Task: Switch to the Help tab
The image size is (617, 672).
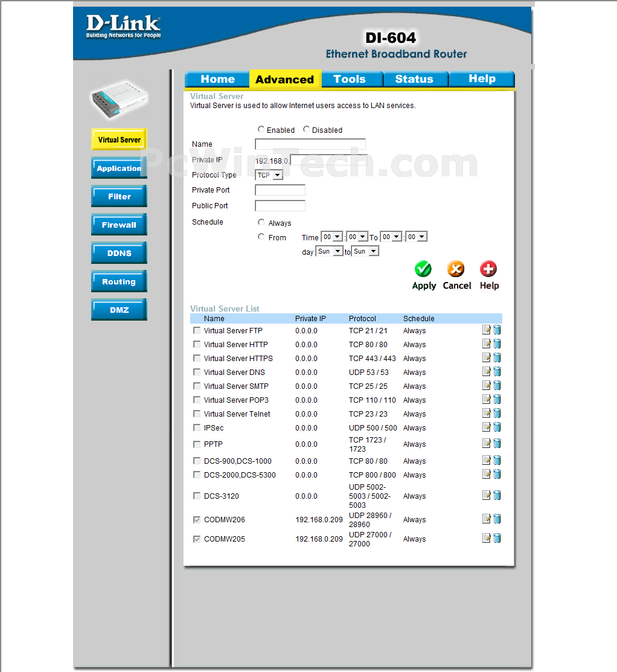Action: point(482,79)
